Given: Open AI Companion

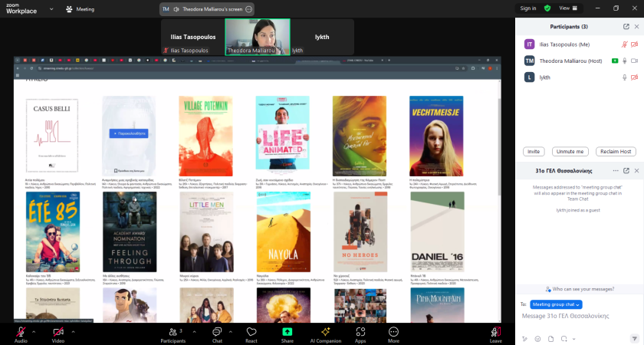Looking at the screenshot, I should click(x=326, y=335).
